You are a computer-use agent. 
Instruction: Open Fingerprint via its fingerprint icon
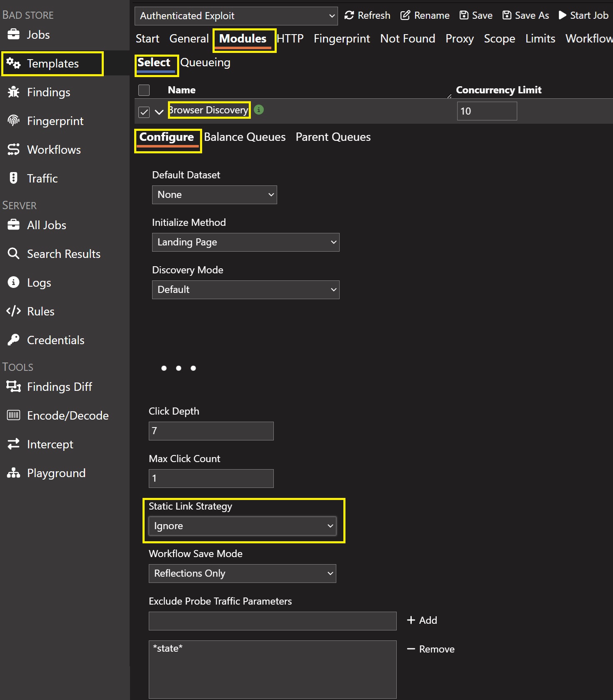coord(13,121)
